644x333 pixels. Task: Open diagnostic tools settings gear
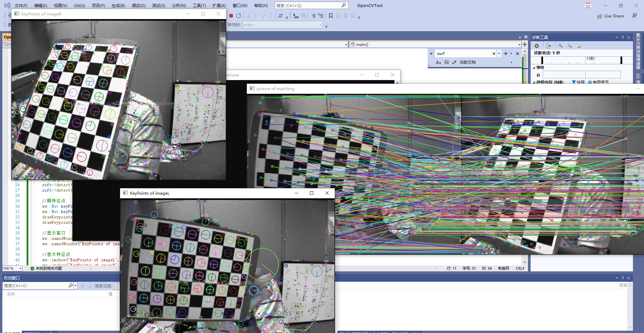537,46
